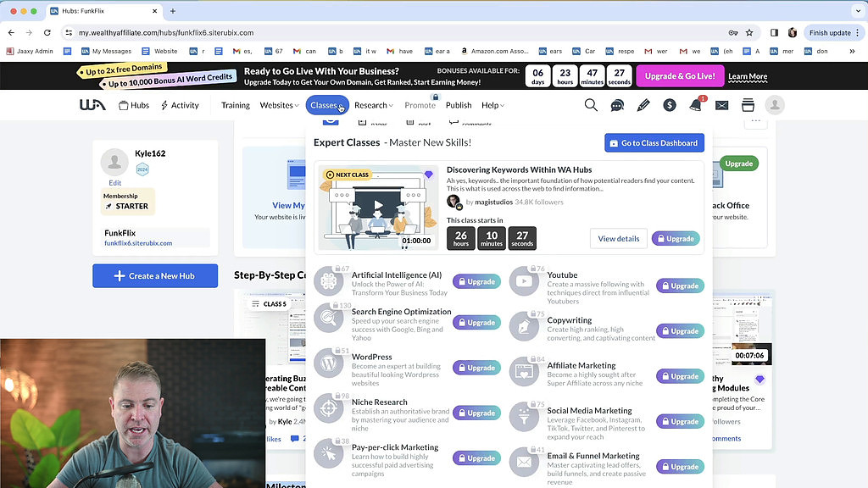The height and width of the screenshot is (488, 868).
Task: Click the Upgrade & Go Live! button
Action: coord(679,76)
